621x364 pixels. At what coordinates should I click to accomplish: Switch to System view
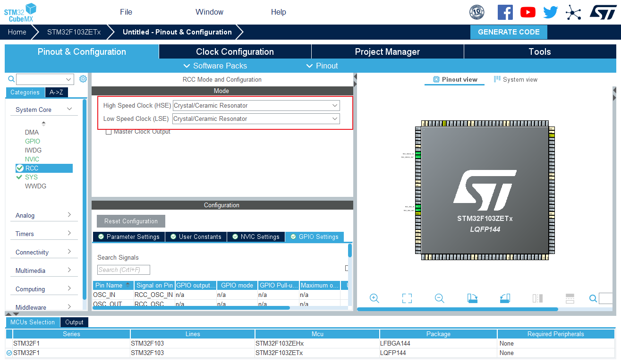pos(516,79)
